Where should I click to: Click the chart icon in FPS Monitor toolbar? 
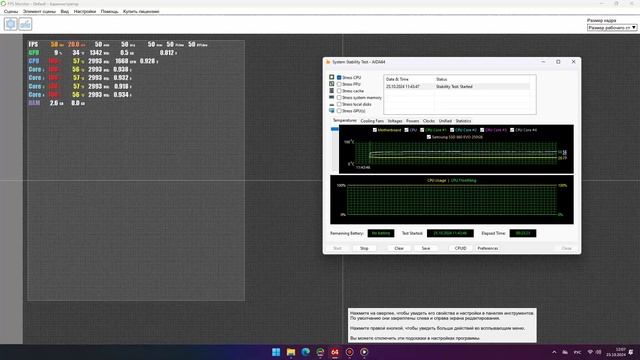pyautogui.click(x=25, y=24)
